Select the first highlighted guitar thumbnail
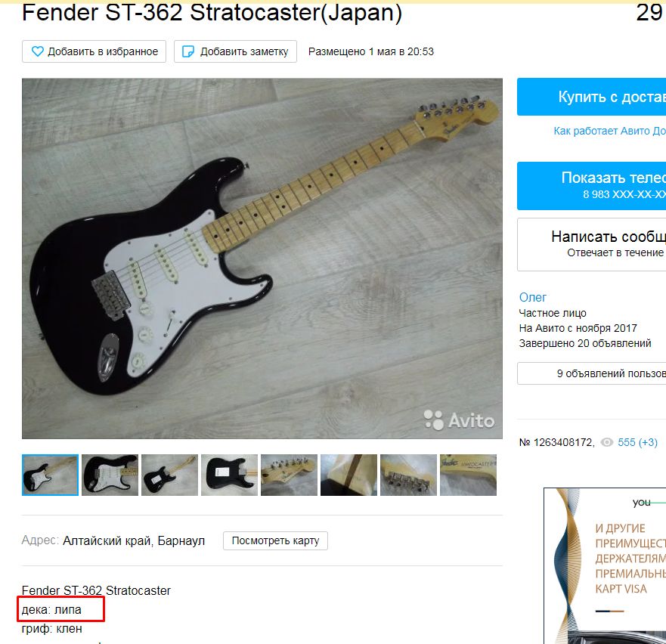 tap(50, 475)
